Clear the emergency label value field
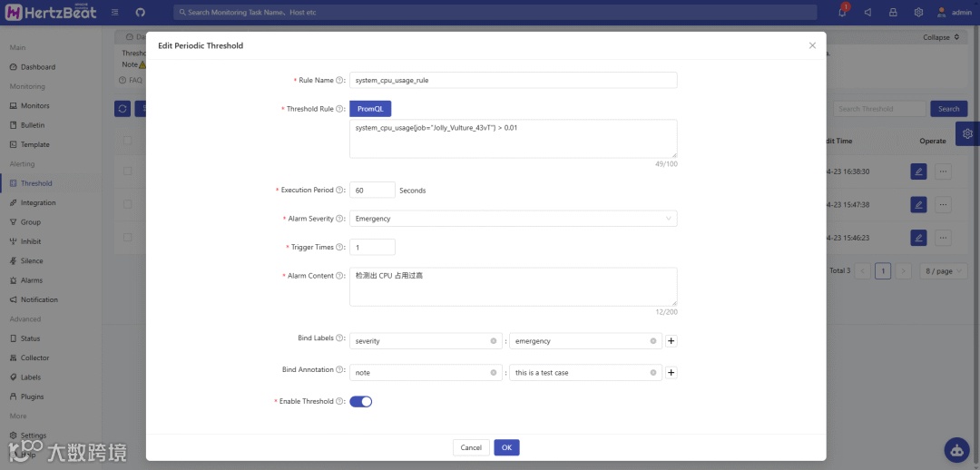This screenshot has width=980, height=470. pyautogui.click(x=653, y=341)
